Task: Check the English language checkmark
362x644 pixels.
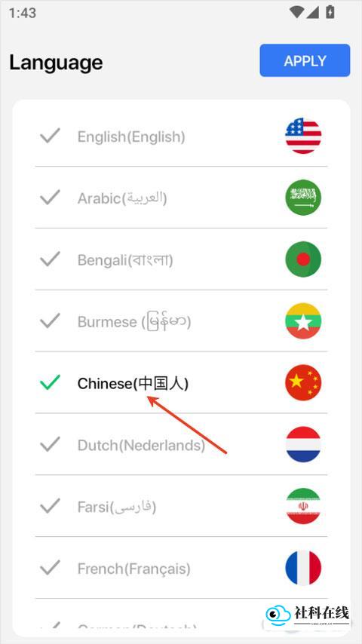Action: 50,136
